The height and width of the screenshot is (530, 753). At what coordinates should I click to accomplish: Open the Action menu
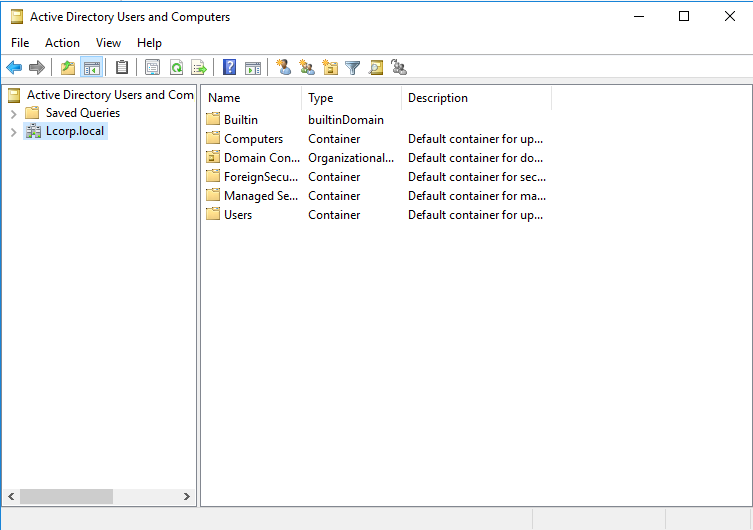pyautogui.click(x=62, y=43)
